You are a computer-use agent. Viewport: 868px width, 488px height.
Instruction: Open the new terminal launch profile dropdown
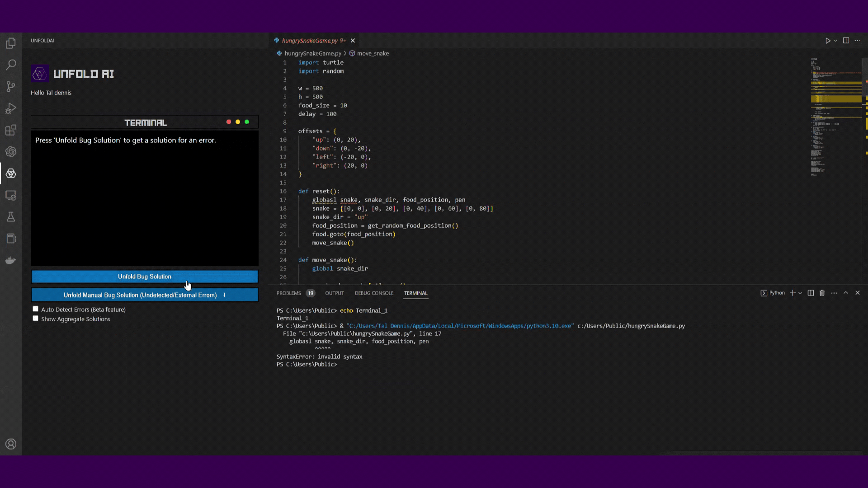(800, 293)
